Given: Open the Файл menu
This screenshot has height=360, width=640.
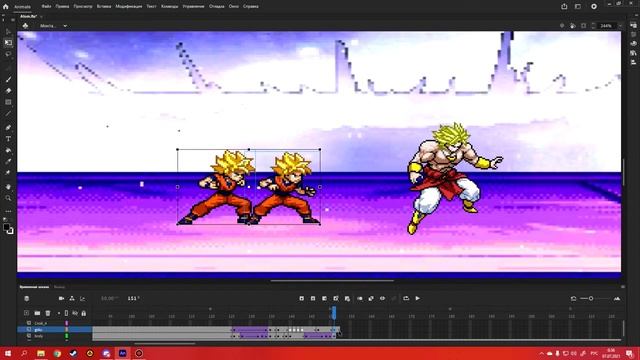Looking at the screenshot, I should 46,7.
